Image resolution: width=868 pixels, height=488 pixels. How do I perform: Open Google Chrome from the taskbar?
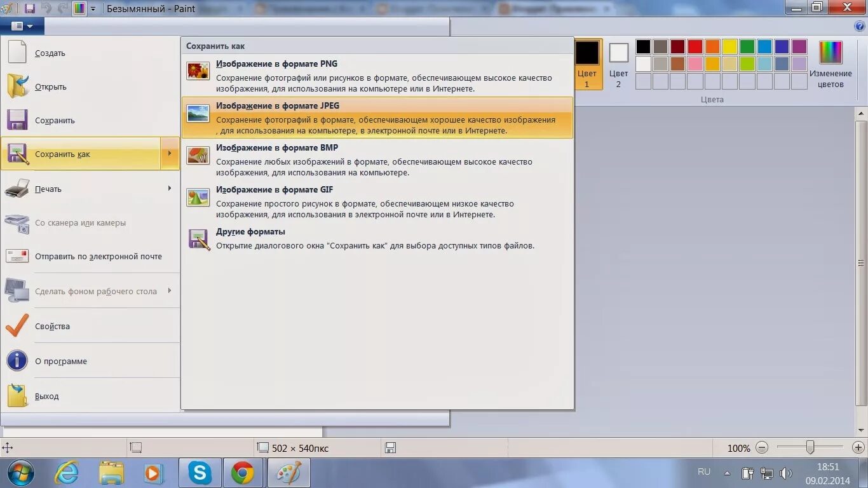pyautogui.click(x=243, y=473)
